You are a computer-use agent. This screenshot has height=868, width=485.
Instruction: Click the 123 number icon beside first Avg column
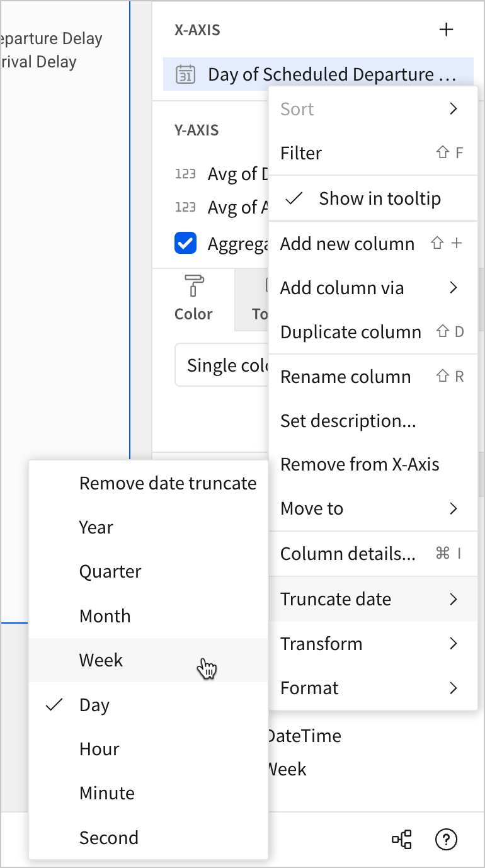pyautogui.click(x=185, y=174)
